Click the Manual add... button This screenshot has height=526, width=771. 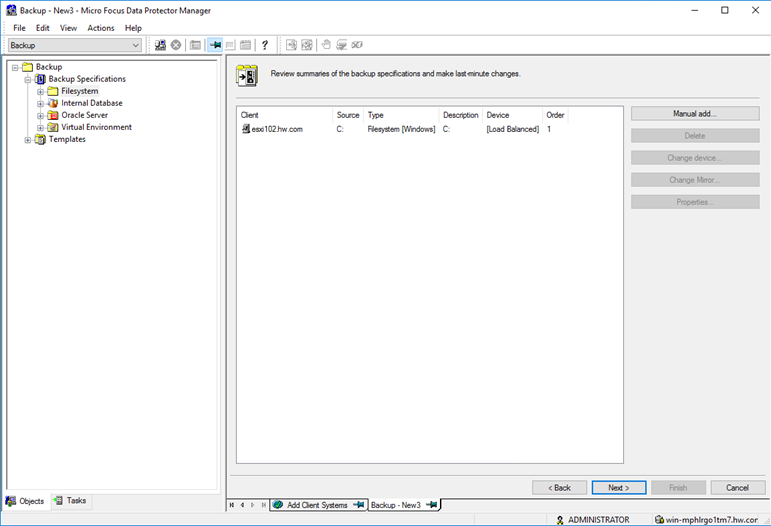coord(695,114)
